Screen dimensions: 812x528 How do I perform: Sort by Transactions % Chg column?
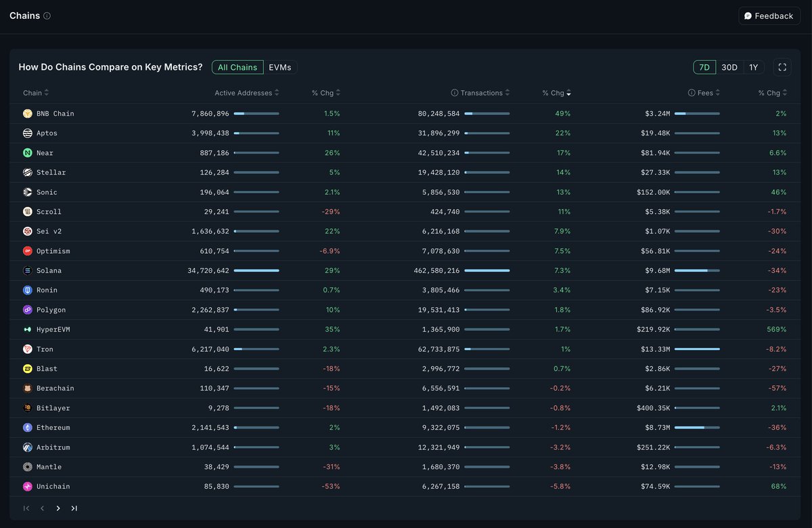tap(557, 93)
